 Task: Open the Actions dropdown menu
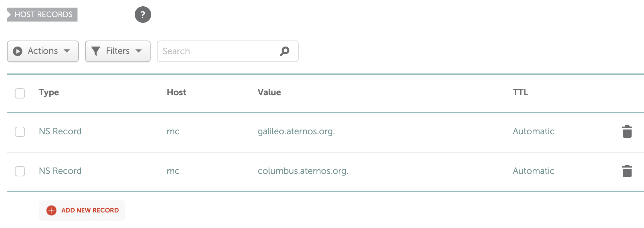pos(43,51)
